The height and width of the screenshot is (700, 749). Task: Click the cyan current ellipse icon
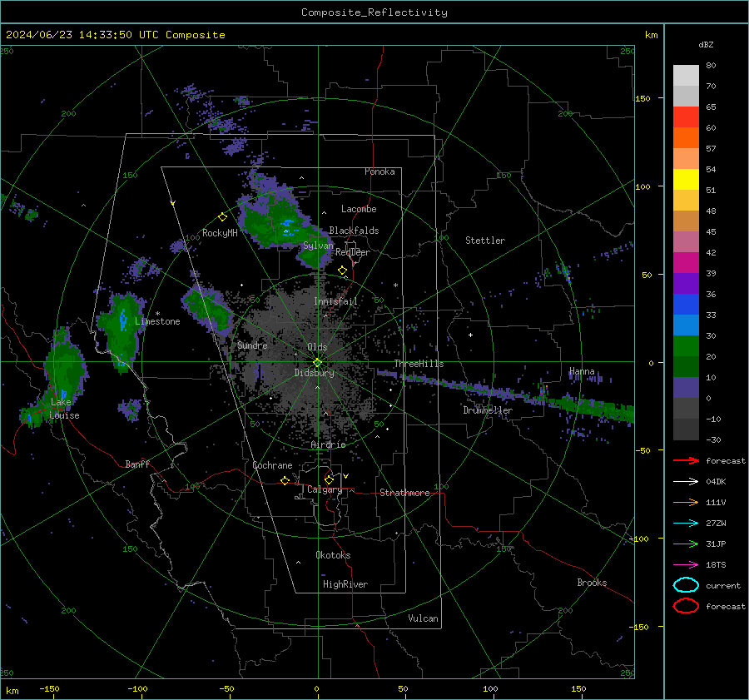686,585
